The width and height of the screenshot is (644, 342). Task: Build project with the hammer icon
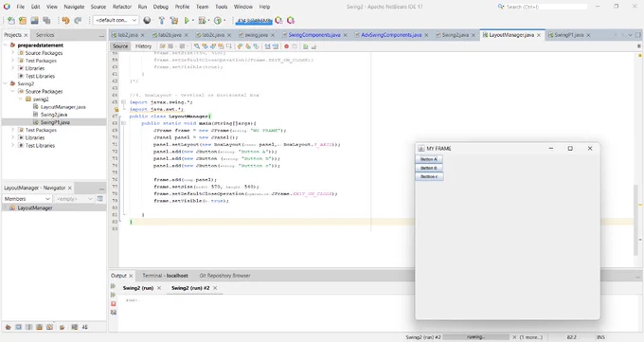click(161, 20)
